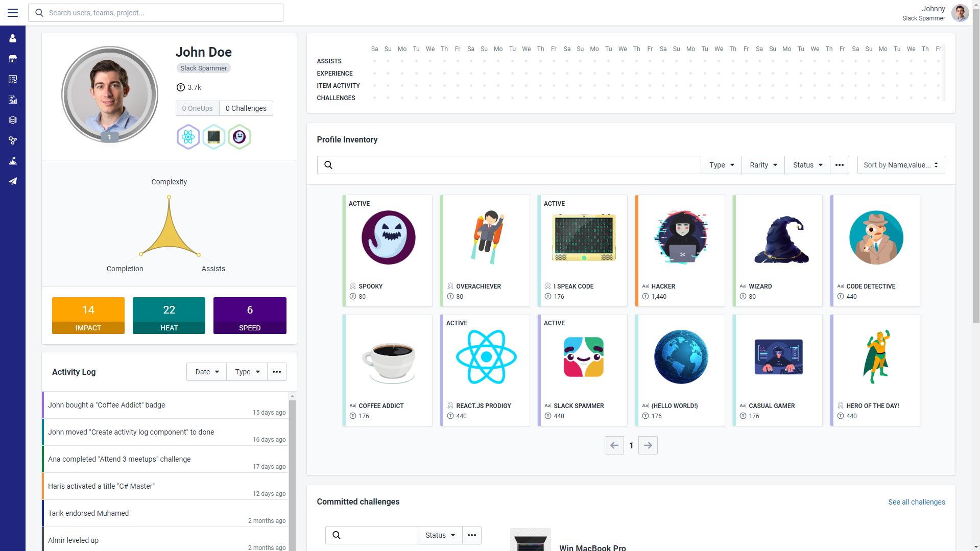980x551 pixels.
Task: Select the code screen badge under John Doe
Action: [214, 137]
